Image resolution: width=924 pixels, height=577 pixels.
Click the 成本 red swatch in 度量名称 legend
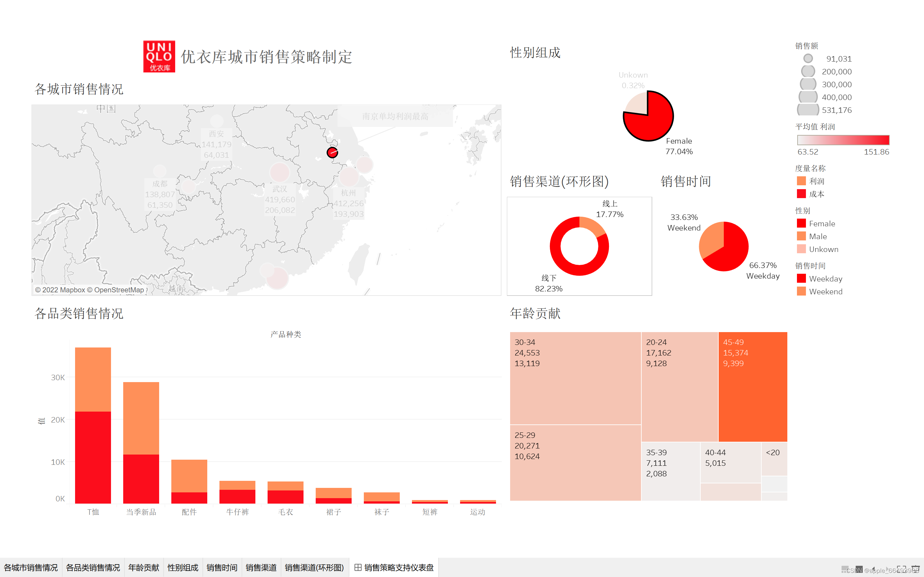pos(801,194)
